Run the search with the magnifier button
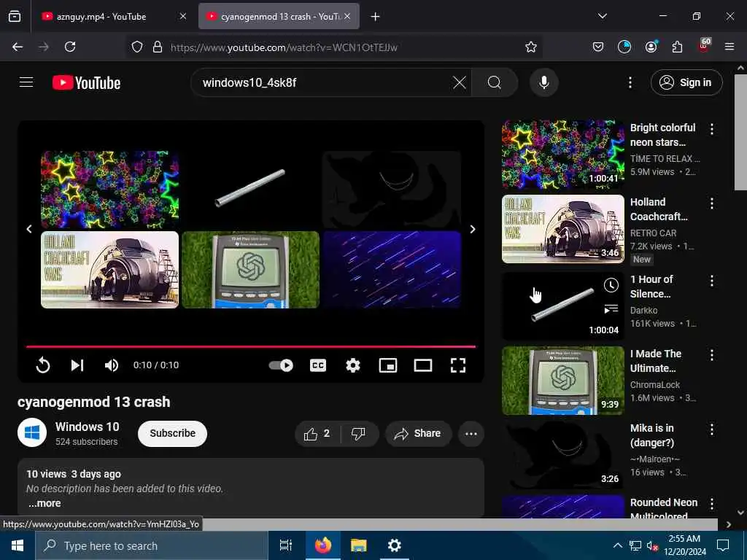The width and height of the screenshot is (747, 560). tap(495, 82)
